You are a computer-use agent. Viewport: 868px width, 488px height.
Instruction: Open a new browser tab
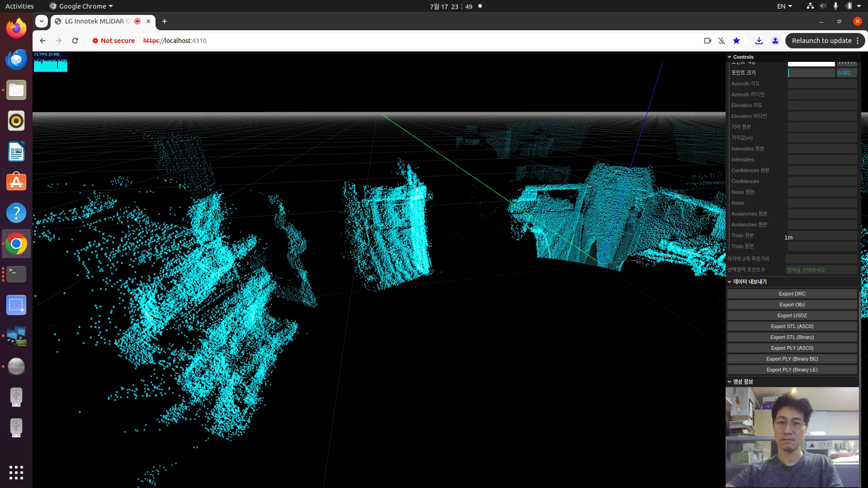click(x=165, y=21)
